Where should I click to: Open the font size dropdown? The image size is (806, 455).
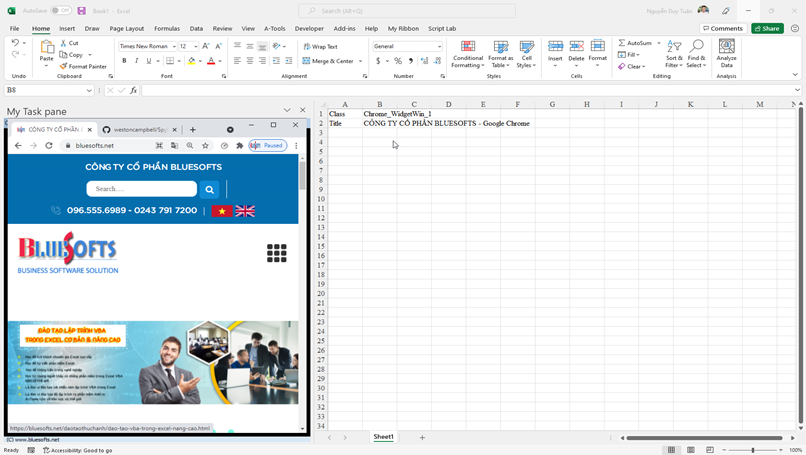[x=196, y=46]
